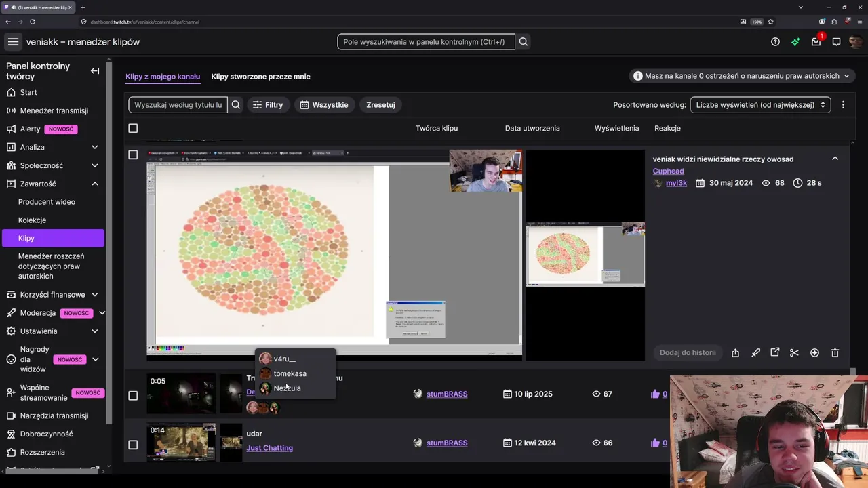868x488 pixels.
Task: Select the udar clip checkbox
Action: (133, 445)
